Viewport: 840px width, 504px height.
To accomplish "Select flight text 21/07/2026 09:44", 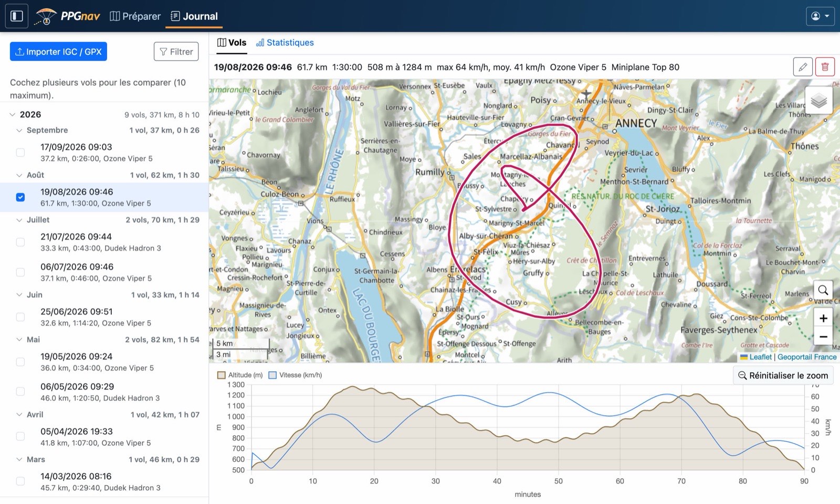I will (76, 237).
